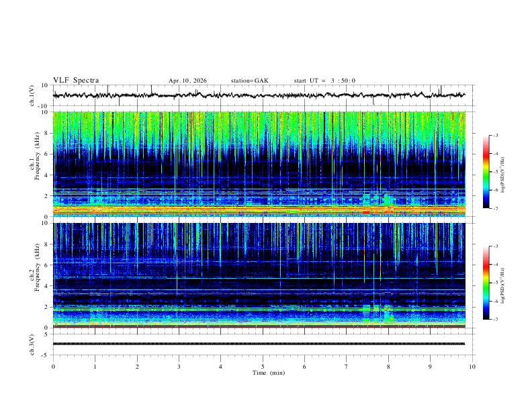Click the "station=GAK" label

pyautogui.click(x=250, y=81)
